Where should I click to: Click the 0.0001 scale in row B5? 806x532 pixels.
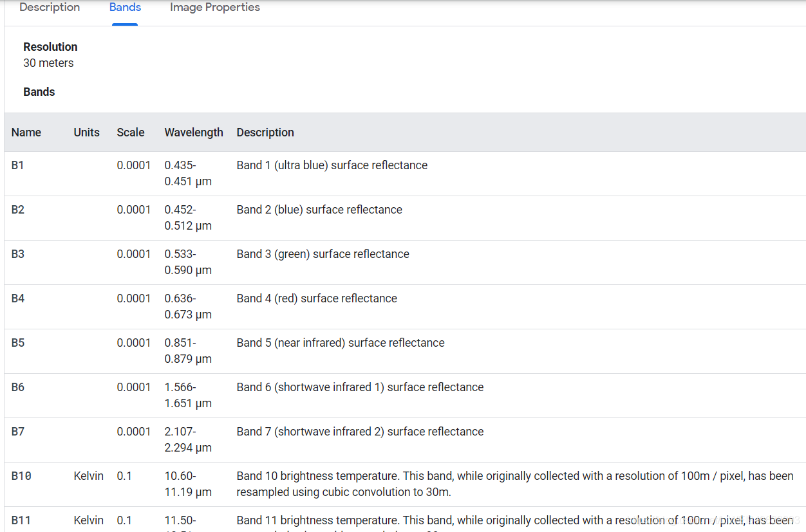coord(134,343)
